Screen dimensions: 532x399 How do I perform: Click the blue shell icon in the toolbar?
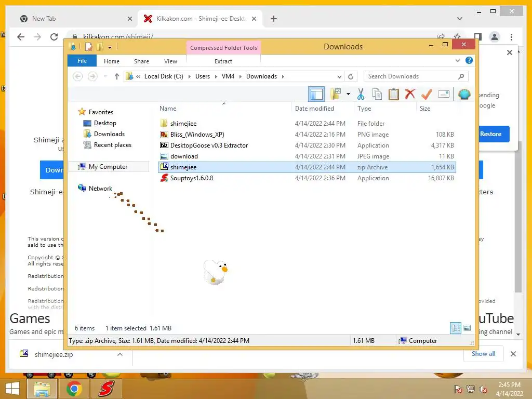464,94
